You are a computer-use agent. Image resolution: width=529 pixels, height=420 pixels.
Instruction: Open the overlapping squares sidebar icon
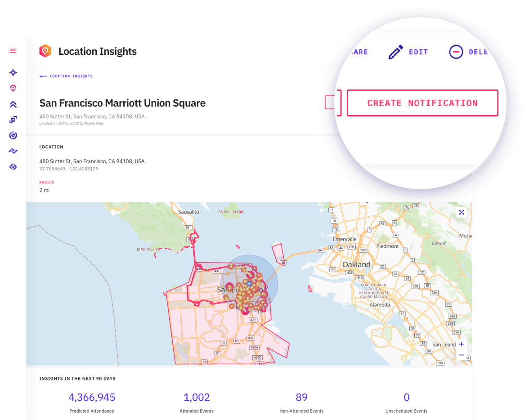[13, 120]
